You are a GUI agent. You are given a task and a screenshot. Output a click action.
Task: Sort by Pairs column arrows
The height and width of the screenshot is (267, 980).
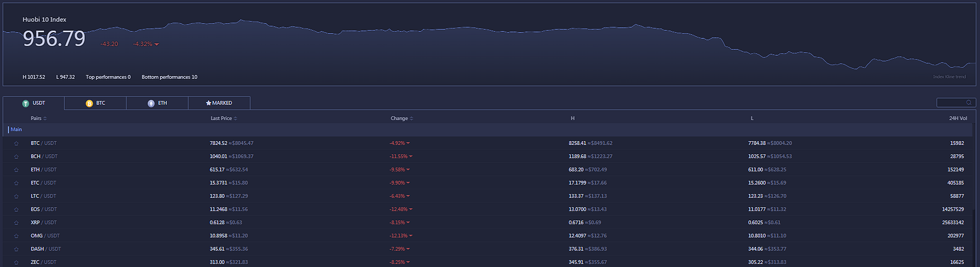point(45,119)
